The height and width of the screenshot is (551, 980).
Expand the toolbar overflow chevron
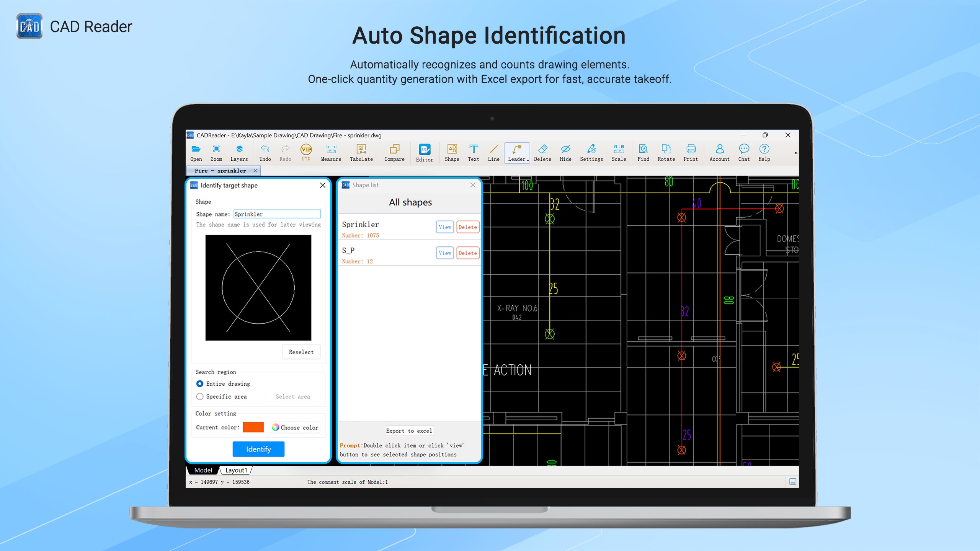796,153
